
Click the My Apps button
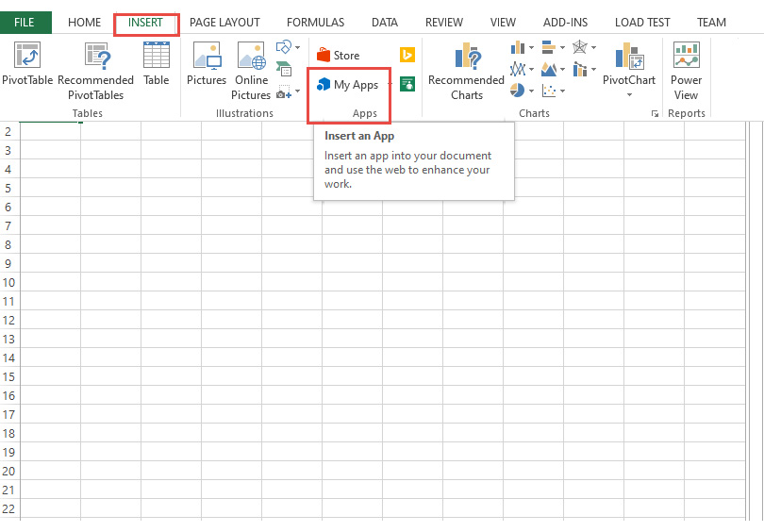pos(349,85)
